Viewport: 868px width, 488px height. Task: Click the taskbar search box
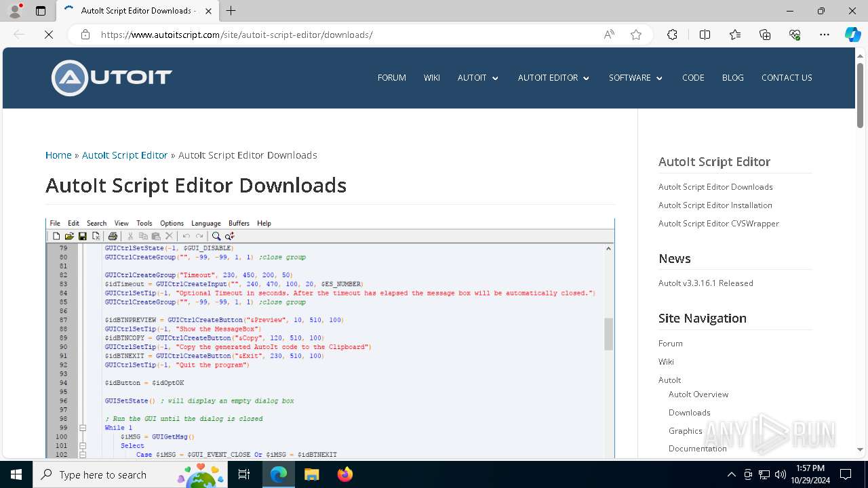[130, 474]
